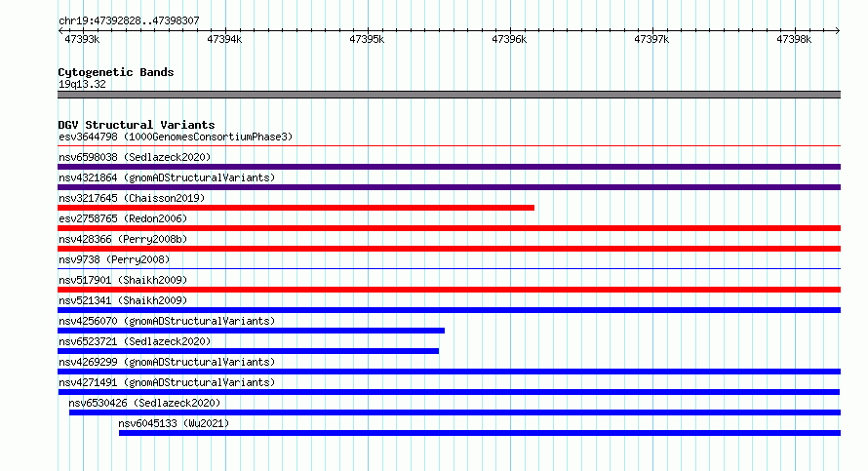
Task: Click the nsv4269299 gnomADStructuralVariants label
Action: pos(167,362)
